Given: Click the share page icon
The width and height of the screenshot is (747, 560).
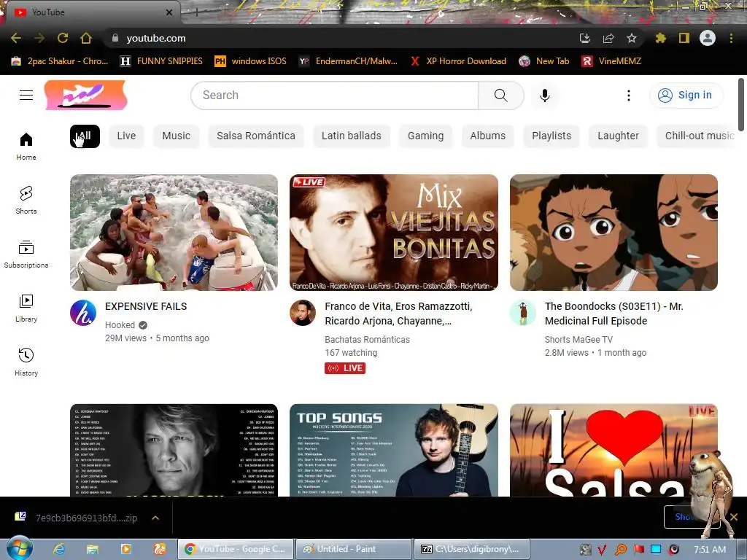Looking at the screenshot, I should pos(608,38).
